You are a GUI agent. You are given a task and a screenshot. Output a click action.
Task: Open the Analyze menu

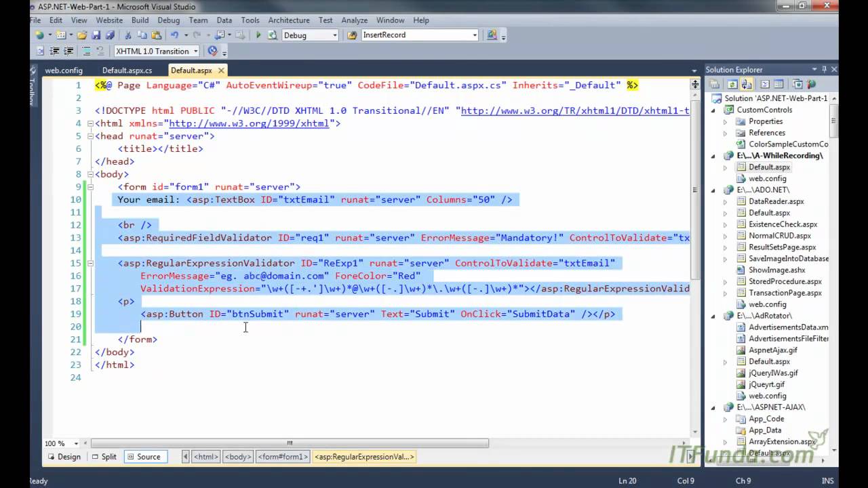click(x=354, y=20)
